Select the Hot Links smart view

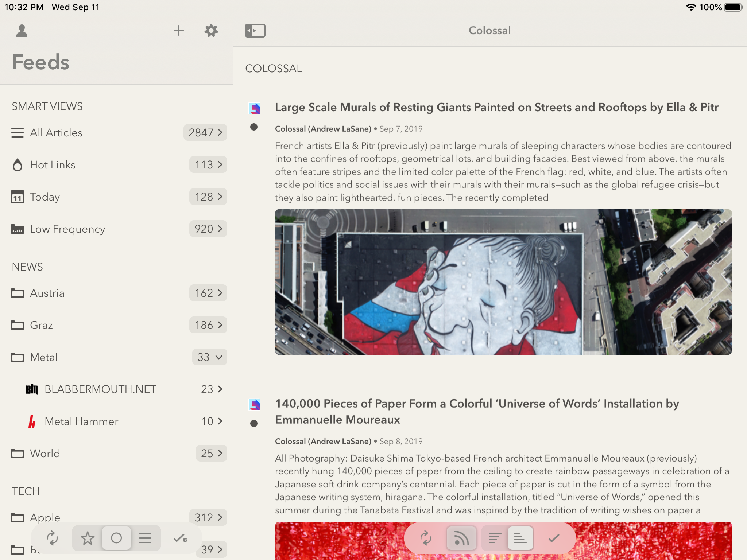pos(53,165)
